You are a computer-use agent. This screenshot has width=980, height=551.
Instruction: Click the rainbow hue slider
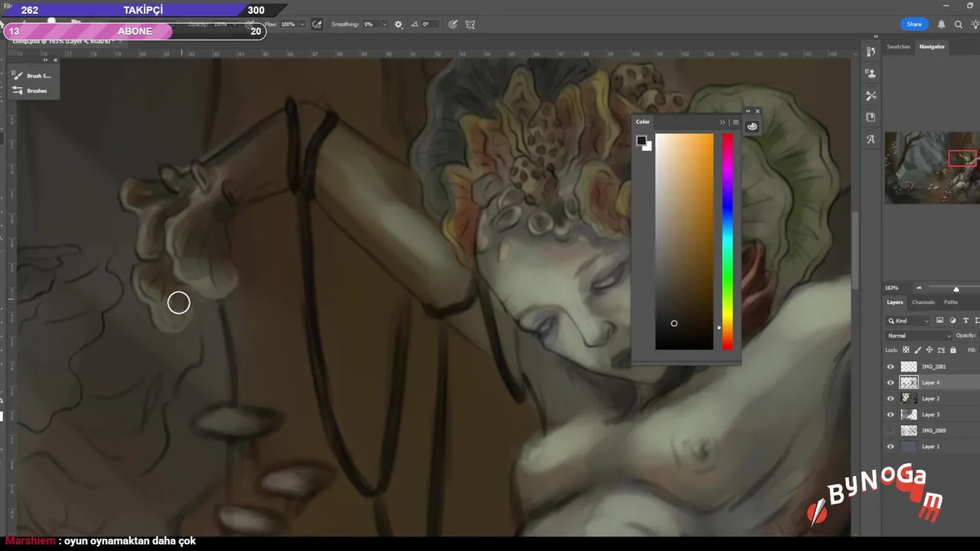click(727, 242)
